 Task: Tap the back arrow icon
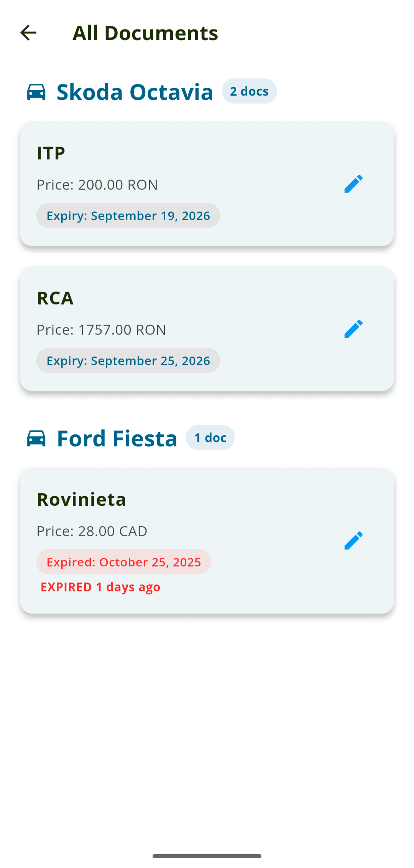point(28,33)
